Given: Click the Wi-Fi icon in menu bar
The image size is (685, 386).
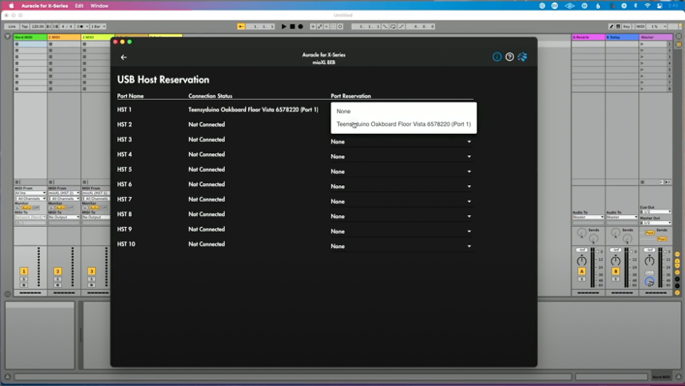Looking at the screenshot, I should [x=647, y=6].
